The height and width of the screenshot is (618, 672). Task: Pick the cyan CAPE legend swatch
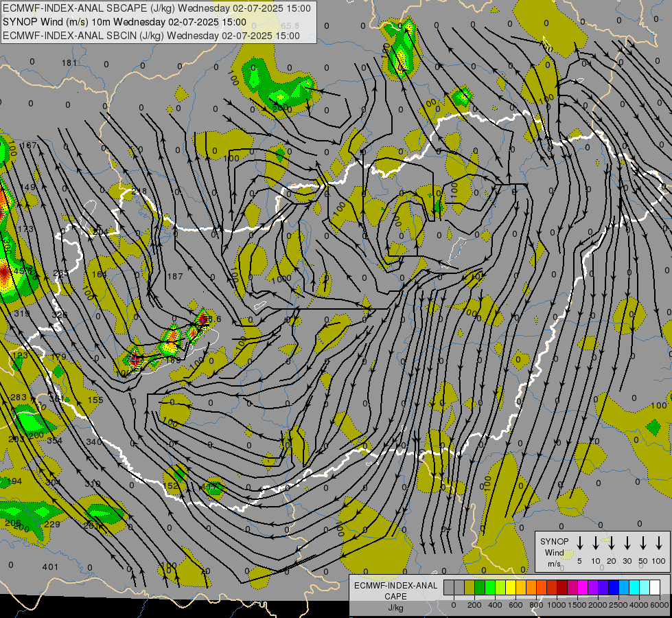click(x=634, y=587)
